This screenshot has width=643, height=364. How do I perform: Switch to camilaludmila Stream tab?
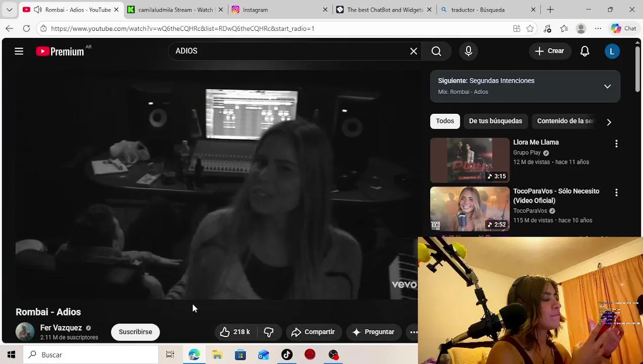coord(175,10)
